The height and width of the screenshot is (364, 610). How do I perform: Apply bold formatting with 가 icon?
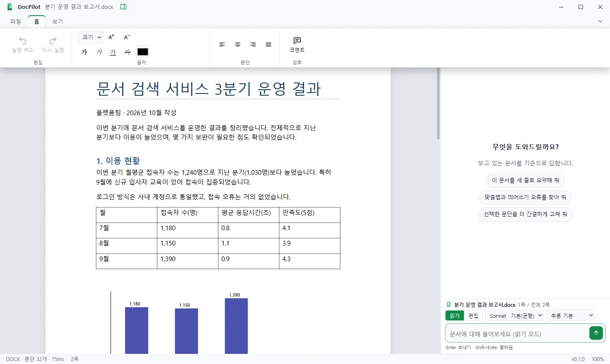84,52
